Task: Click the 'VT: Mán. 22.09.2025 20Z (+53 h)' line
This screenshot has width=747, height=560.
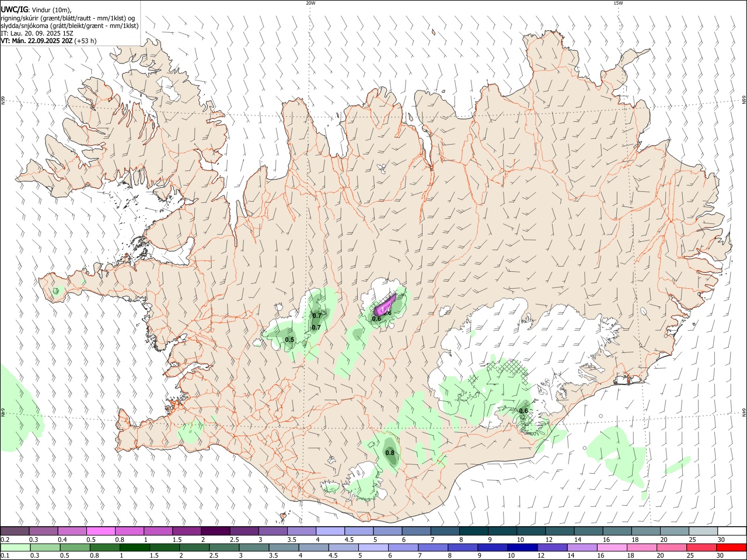Action: (48, 41)
